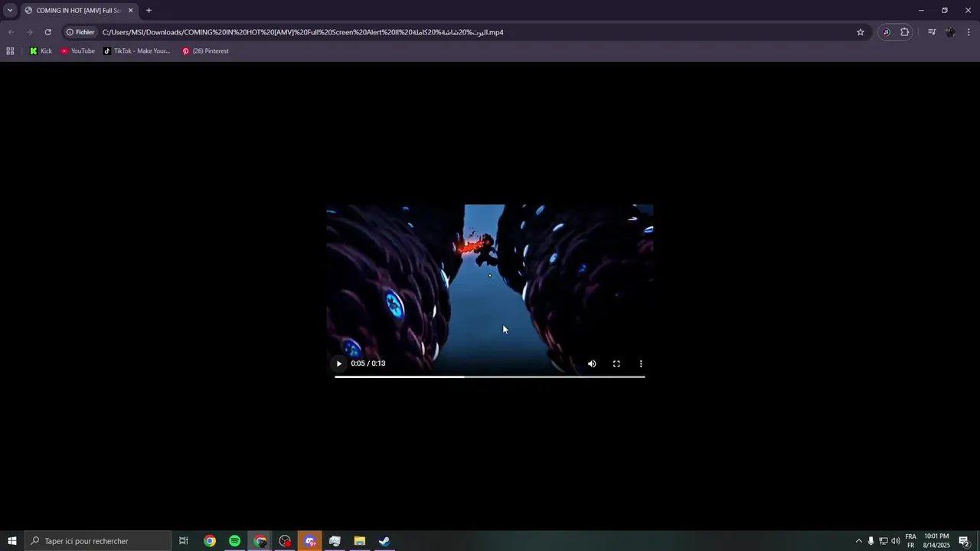Open the notification center

click(965, 541)
